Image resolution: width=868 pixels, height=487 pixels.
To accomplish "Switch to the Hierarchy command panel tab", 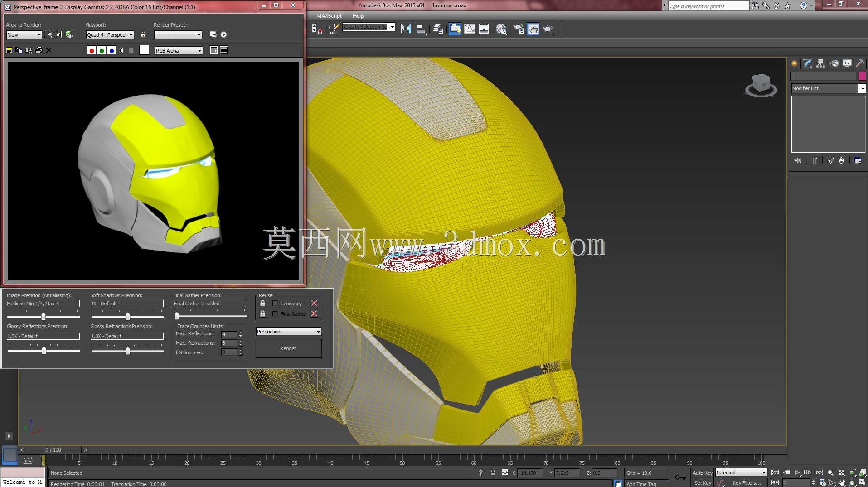I will [x=821, y=63].
